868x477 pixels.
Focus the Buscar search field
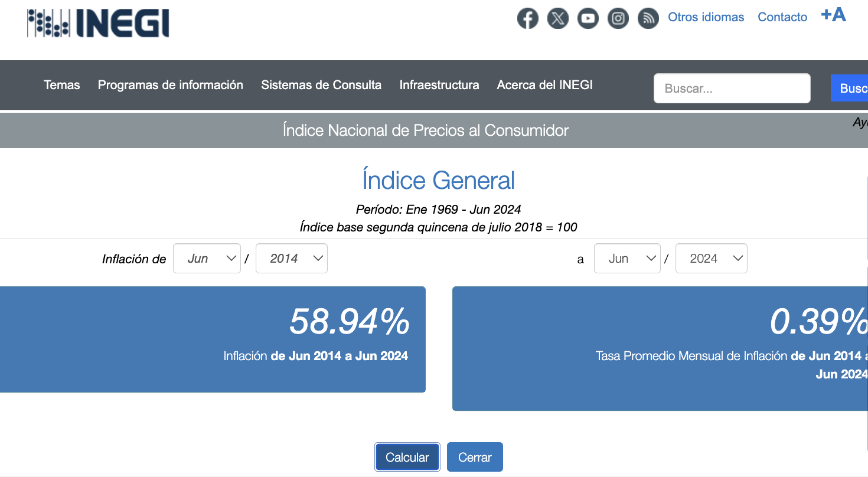coord(732,89)
